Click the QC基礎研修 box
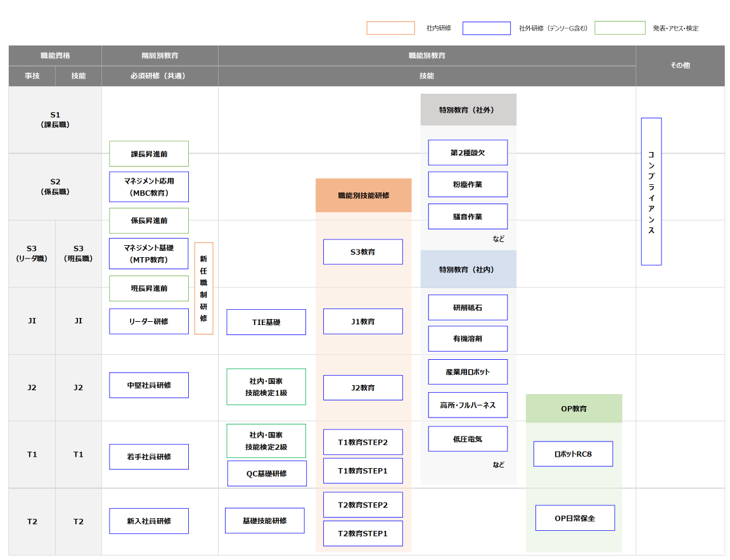This screenshot has width=730, height=560. (267, 474)
